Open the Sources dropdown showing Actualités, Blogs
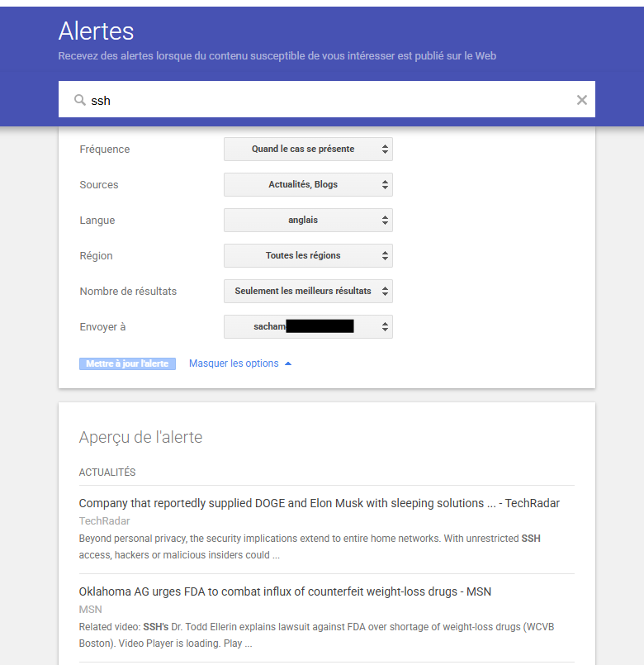 pos(308,185)
